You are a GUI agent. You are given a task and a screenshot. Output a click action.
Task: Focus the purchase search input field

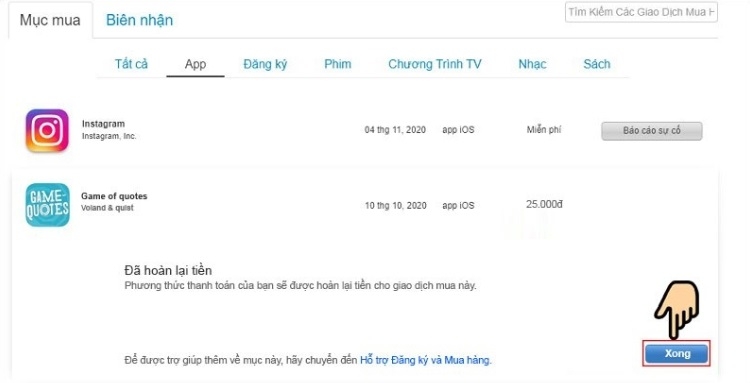641,12
